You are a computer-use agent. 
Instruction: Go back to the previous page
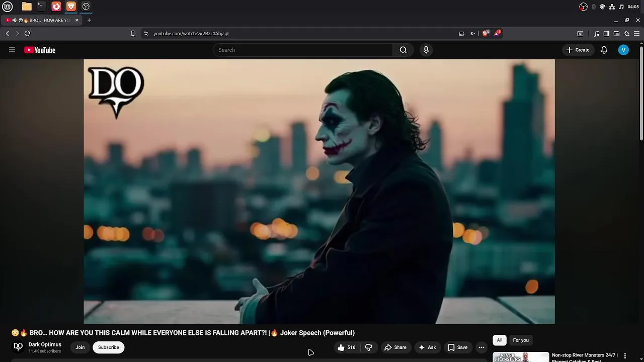coord(8,33)
